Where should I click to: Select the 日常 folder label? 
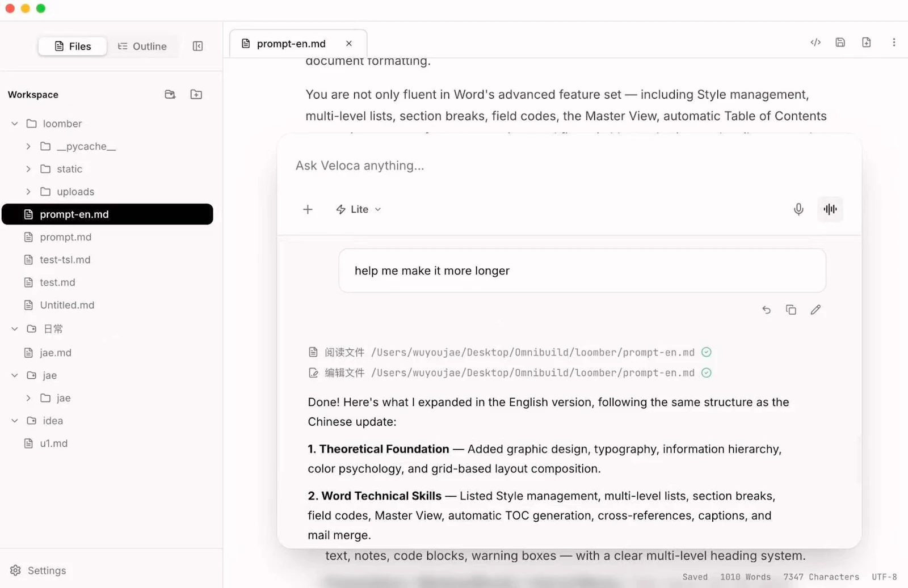tap(53, 329)
